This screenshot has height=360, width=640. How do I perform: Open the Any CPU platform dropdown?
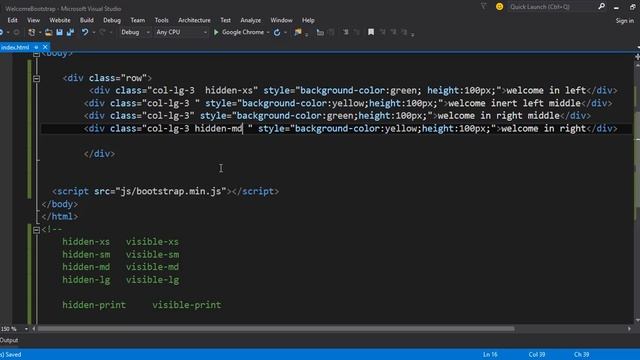click(182, 32)
